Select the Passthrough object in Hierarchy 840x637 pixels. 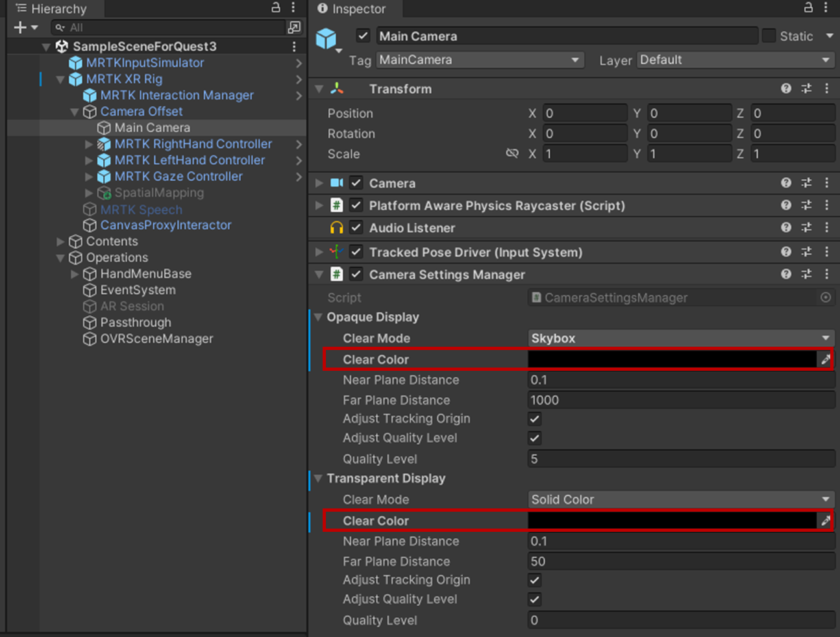[136, 323]
